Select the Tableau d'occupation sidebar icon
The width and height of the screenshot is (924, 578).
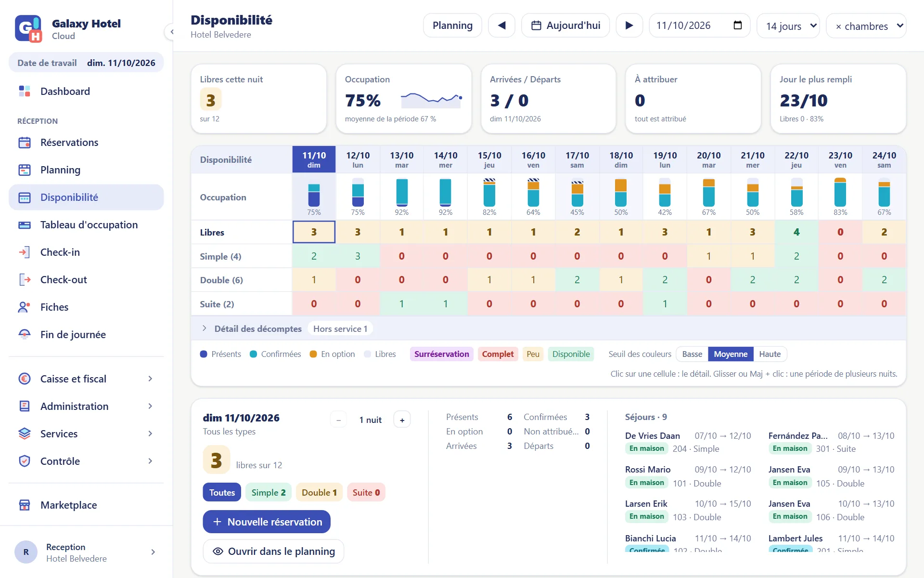point(25,224)
